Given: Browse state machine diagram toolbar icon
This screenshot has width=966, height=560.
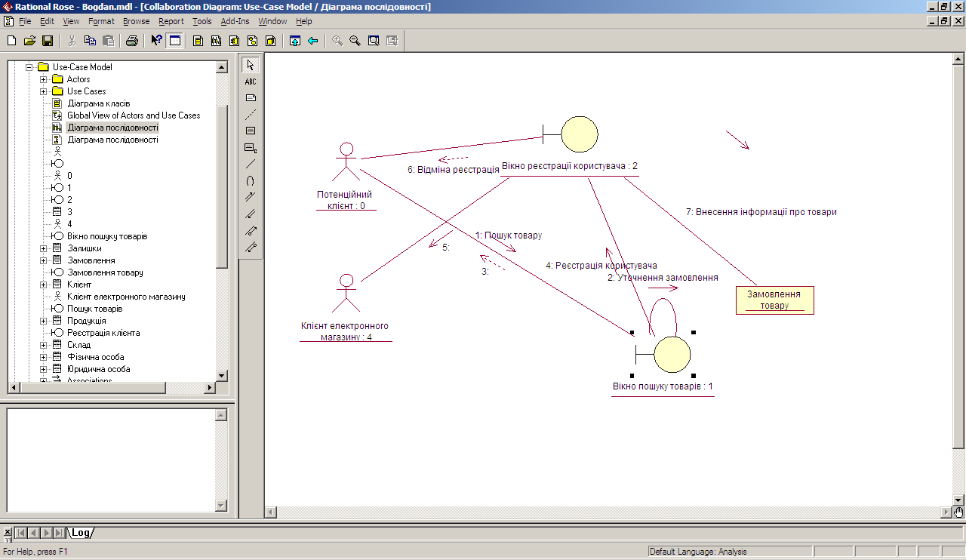Looking at the screenshot, I should 252,41.
